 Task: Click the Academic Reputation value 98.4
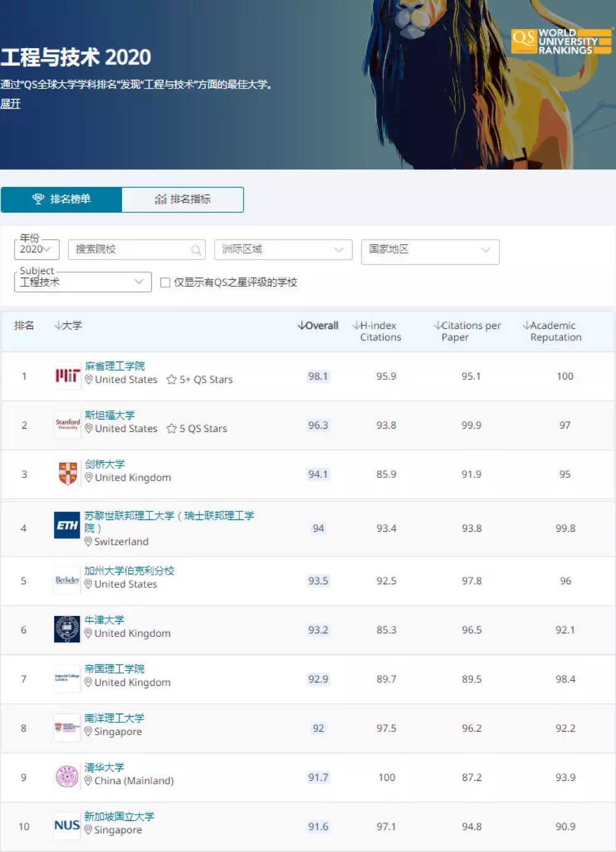(x=565, y=679)
